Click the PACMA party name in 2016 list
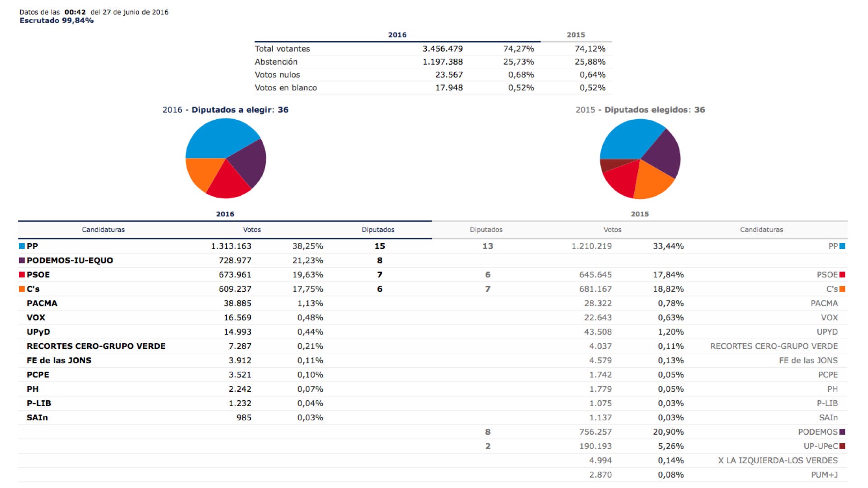Viewport: 868px width, 488px height. click(42, 303)
